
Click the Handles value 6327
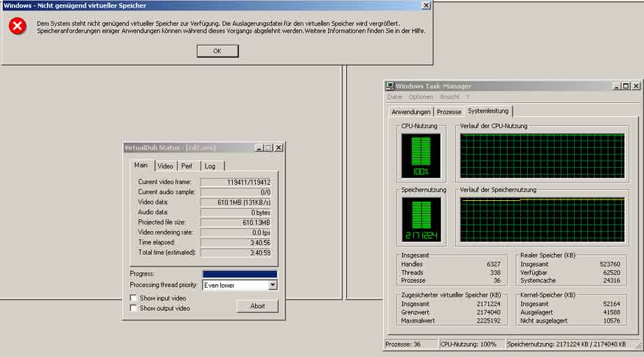tap(493, 265)
